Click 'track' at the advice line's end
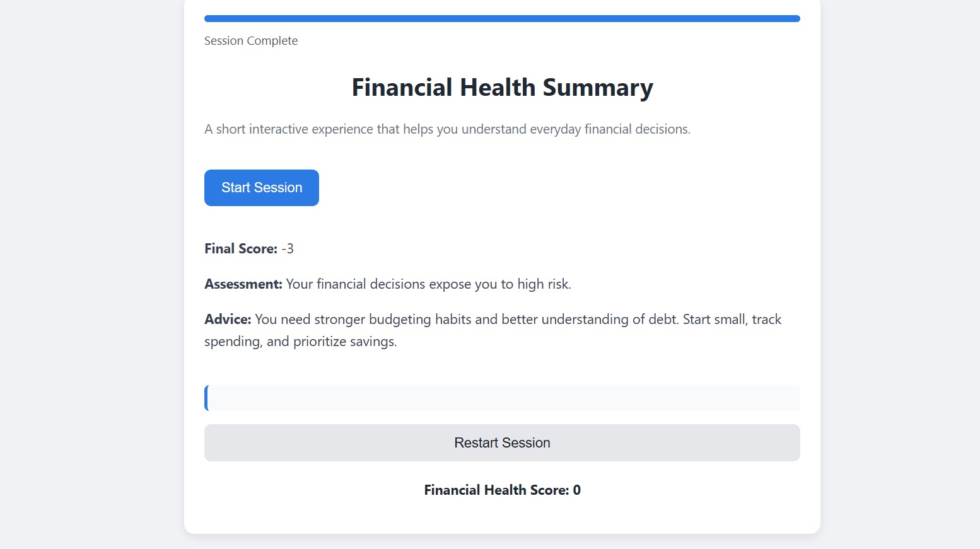The width and height of the screenshot is (980, 549). coord(767,320)
